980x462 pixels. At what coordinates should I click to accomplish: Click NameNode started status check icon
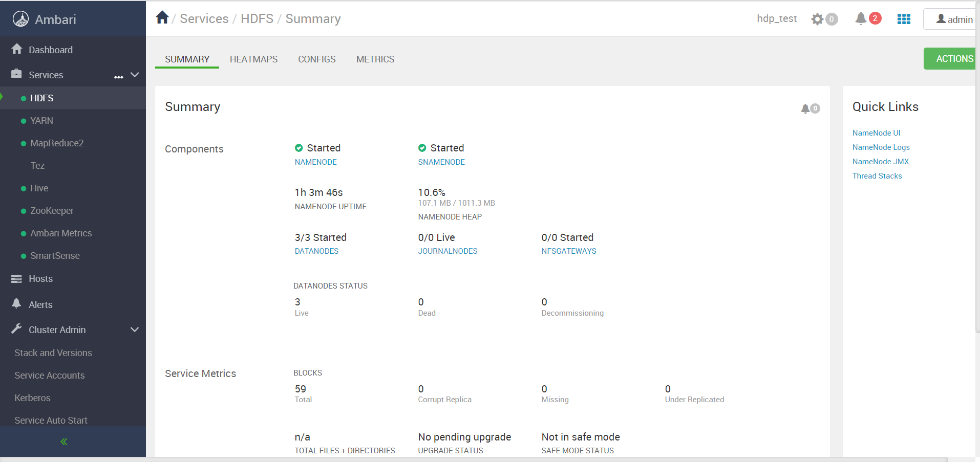[299, 148]
